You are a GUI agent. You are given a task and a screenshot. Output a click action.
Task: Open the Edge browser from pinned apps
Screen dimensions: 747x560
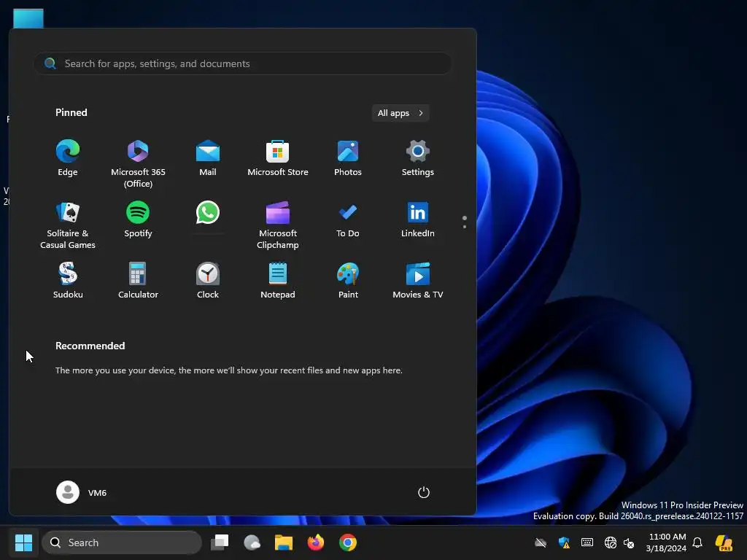pos(68,159)
